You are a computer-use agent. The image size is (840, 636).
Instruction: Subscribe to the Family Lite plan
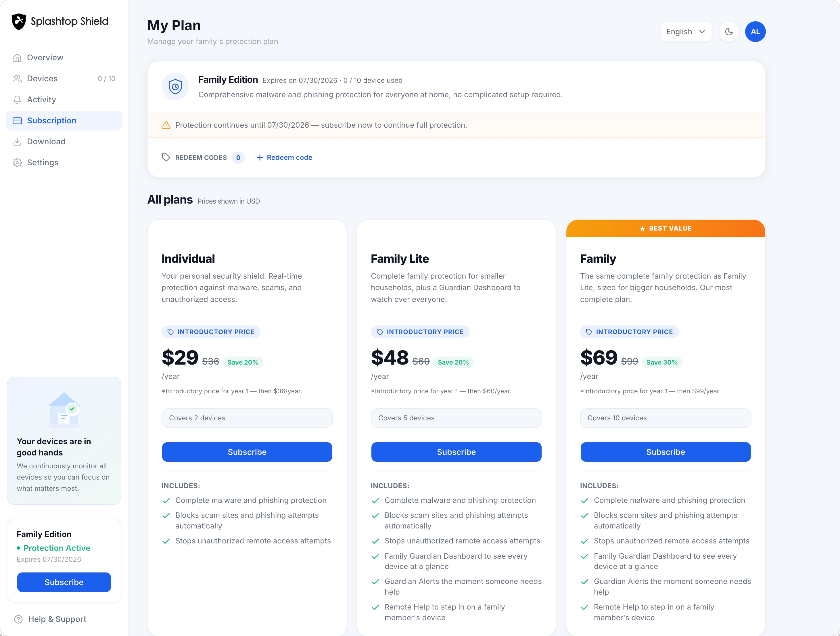(457, 452)
